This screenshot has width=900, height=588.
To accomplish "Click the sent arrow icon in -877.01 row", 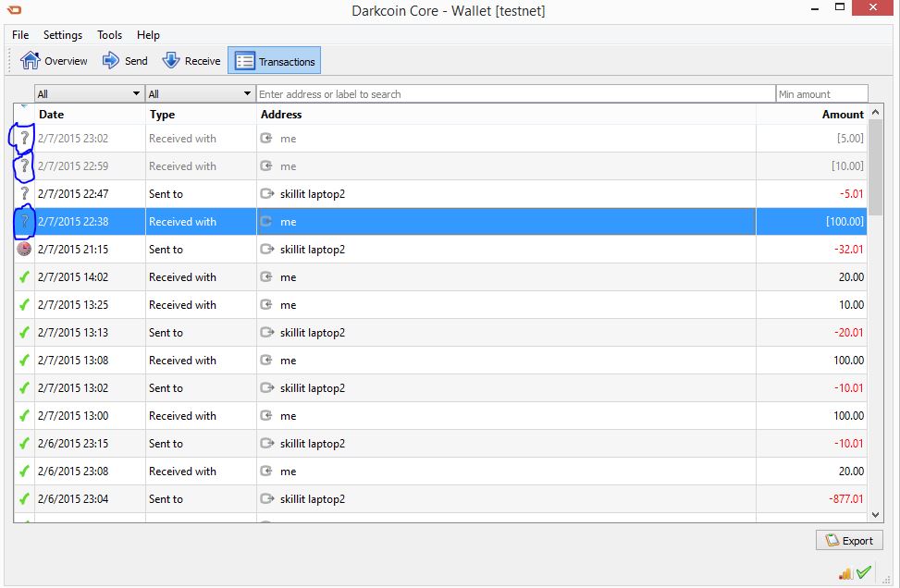I will pyautogui.click(x=267, y=498).
